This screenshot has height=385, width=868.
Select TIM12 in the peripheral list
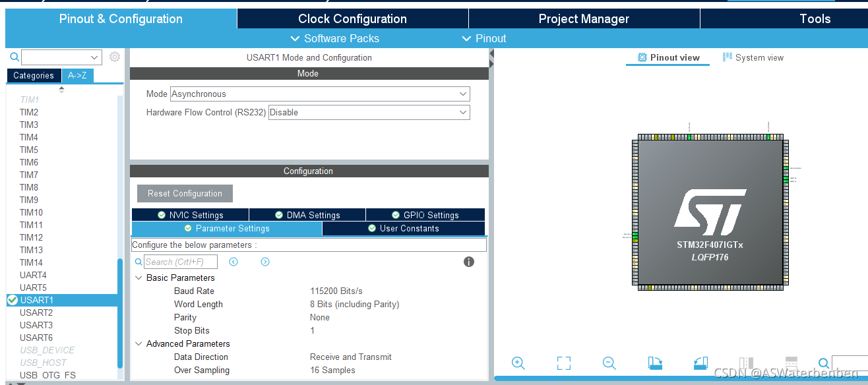tap(31, 237)
